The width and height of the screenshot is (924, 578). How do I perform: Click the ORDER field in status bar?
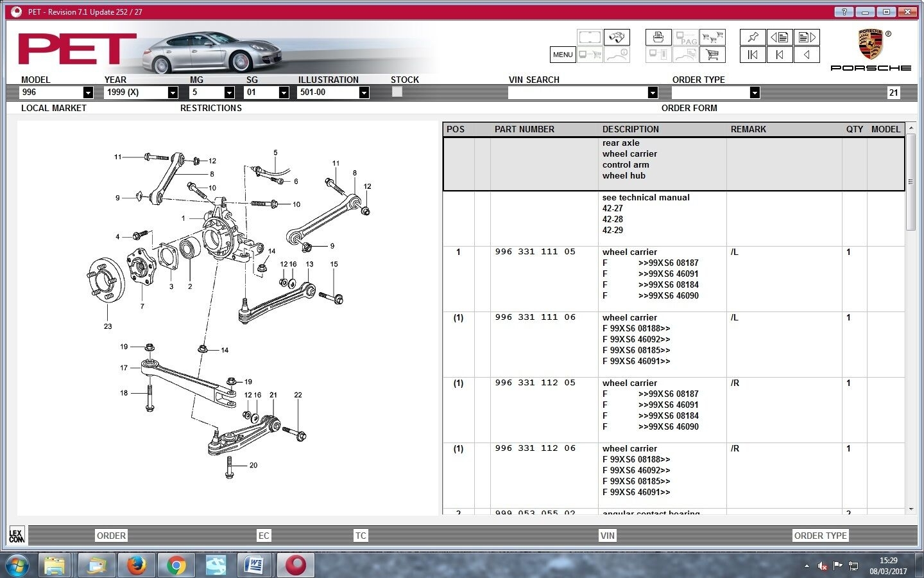coord(111,536)
